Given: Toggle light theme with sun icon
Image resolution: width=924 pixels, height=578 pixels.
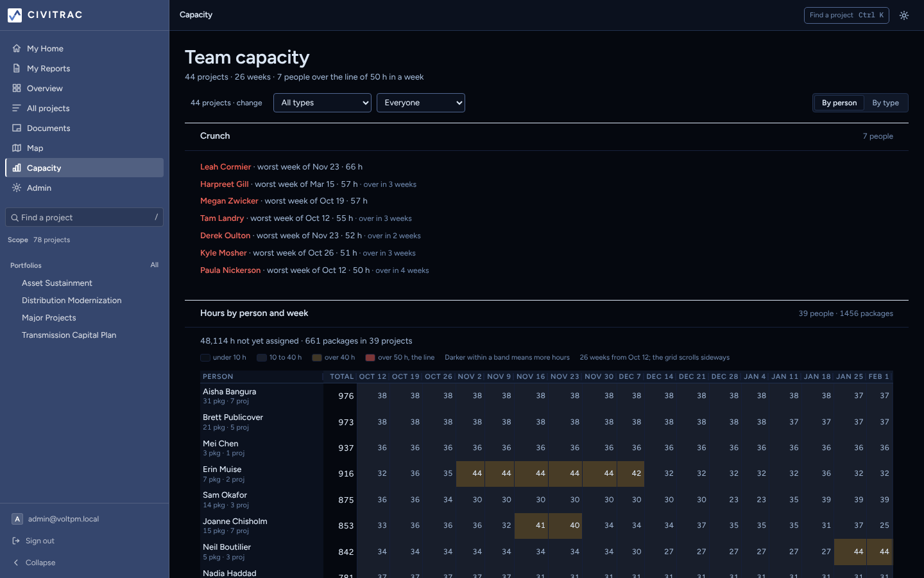Looking at the screenshot, I should (x=904, y=15).
